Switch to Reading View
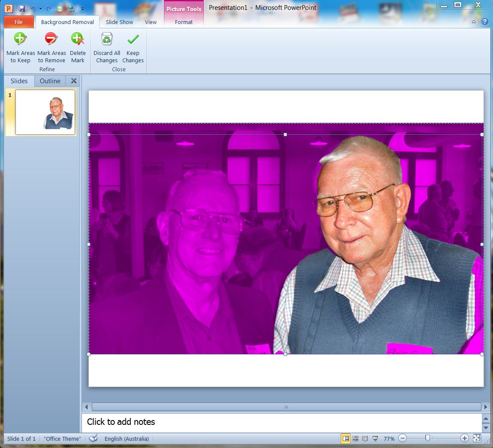 point(365,439)
